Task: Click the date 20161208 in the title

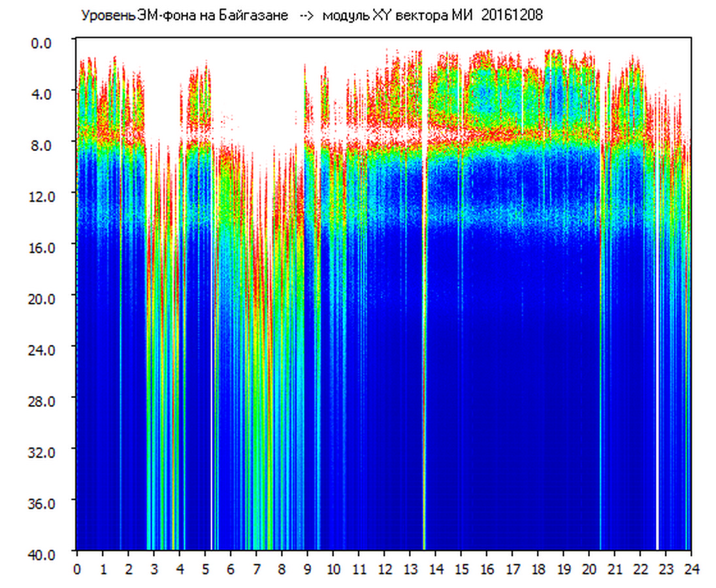Action: click(x=512, y=16)
